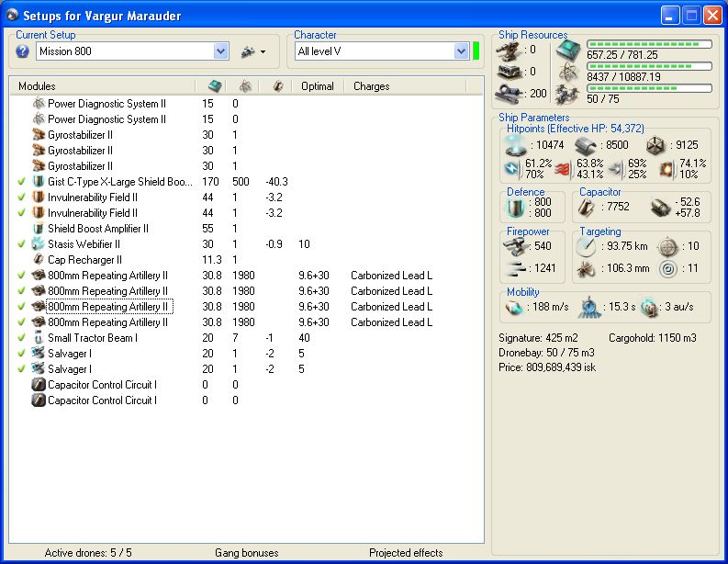Click the max velocity icon showing 188 m/s
The image size is (728, 564).
[x=514, y=306]
